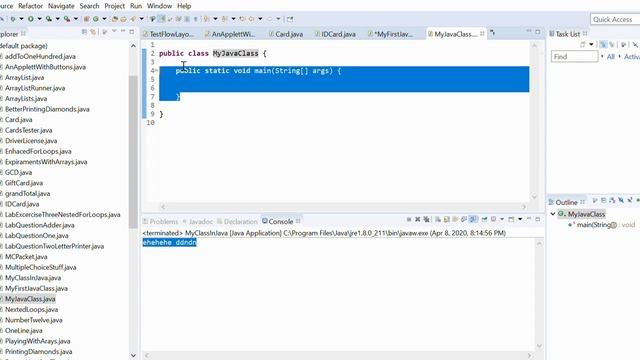Open the Debug dropdown arrow beside the bug icon
The width and height of the screenshot is (640, 360).
point(21,19)
